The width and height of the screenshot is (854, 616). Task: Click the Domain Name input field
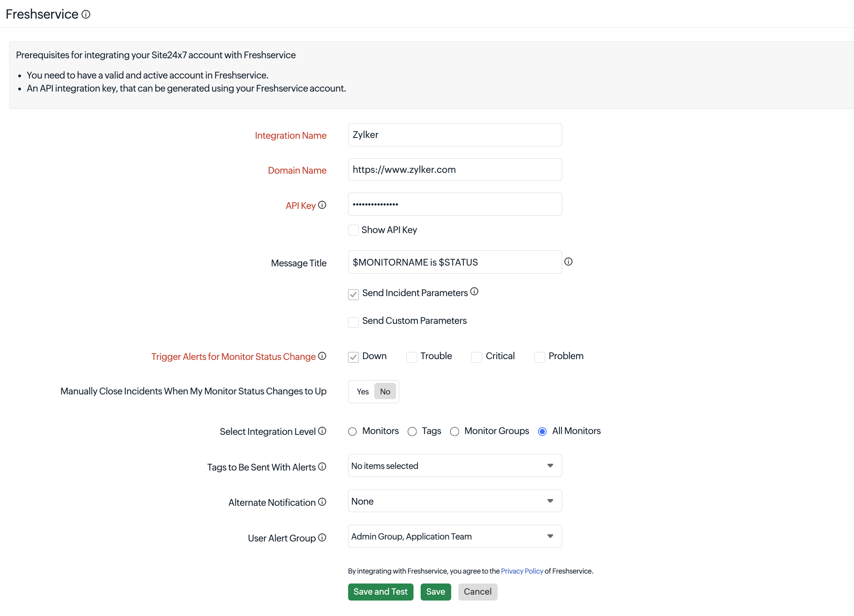point(455,170)
